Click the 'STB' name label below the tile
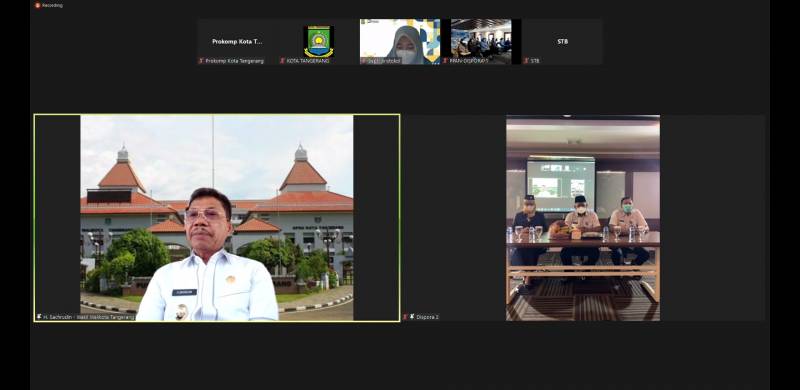The width and height of the screenshot is (800, 390). pyautogui.click(x=535, y=61)
